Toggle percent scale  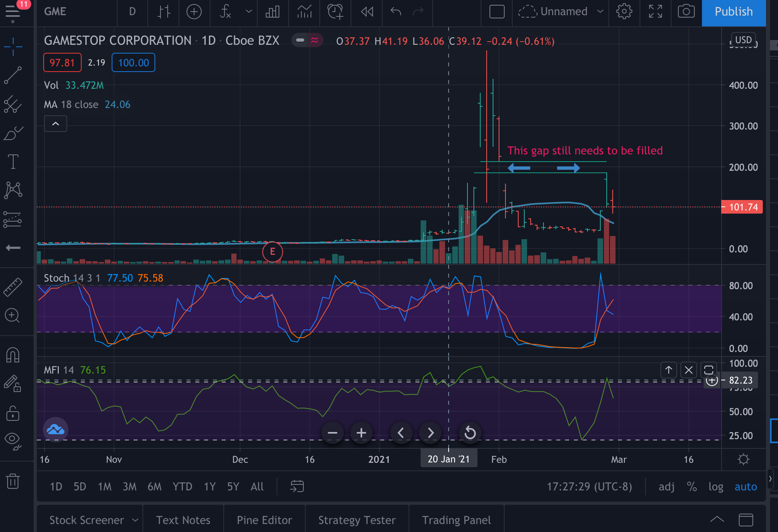692,487
